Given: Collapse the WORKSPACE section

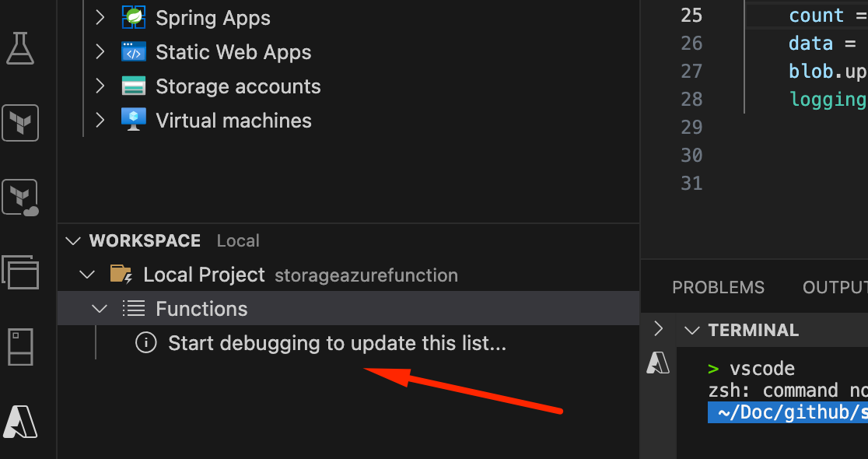Looking at the screenshot, I should point(73,241).
